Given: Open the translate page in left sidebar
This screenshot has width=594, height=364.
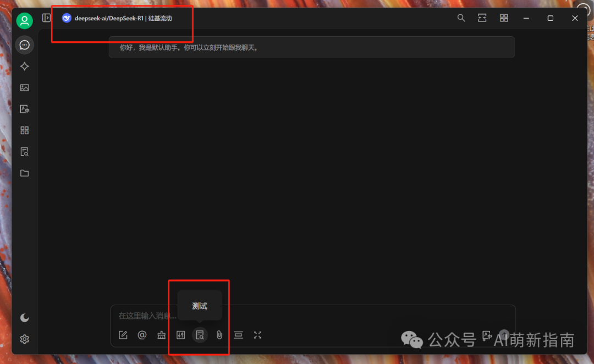Looking at the screenshot, I should pos(25,109).
